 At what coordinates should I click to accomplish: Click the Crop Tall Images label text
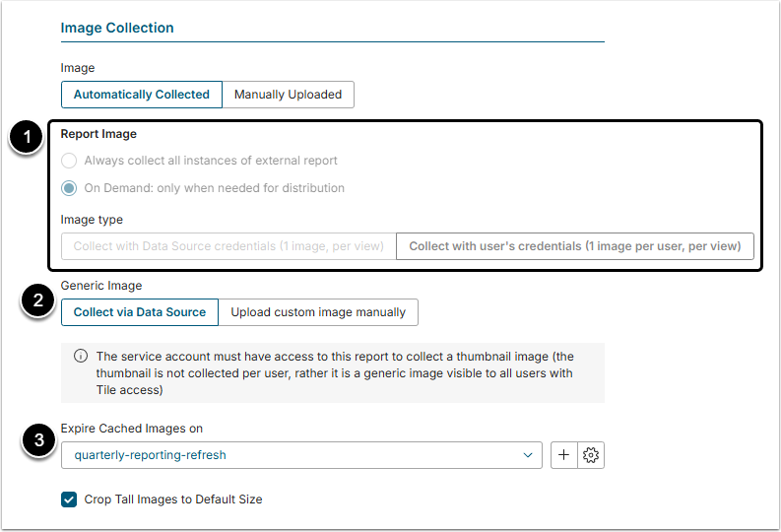pyautogui.click(x=180, y=499)
